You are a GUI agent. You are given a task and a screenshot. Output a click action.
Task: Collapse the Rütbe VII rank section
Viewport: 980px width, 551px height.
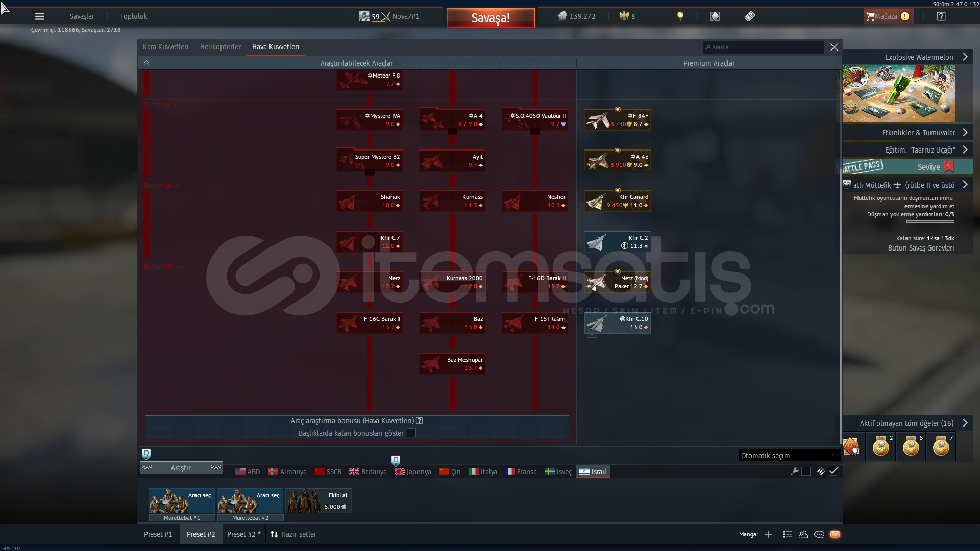pos(162,186)
